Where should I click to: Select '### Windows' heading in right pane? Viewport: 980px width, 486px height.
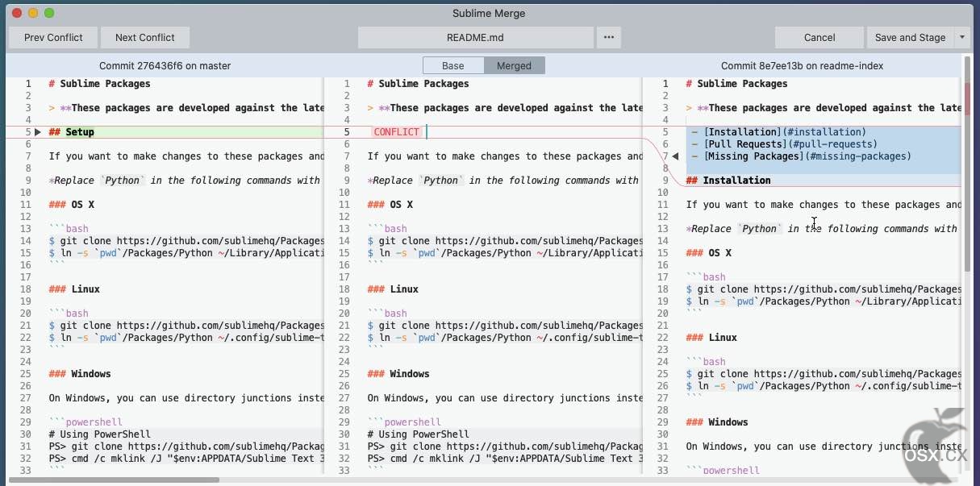[x=717, y=422]
